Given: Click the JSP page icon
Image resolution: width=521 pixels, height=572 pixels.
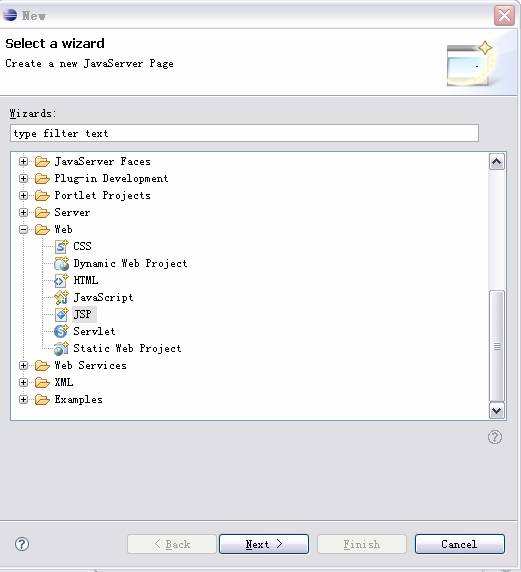Looking at the screenshot, I should tap(61, 314).
